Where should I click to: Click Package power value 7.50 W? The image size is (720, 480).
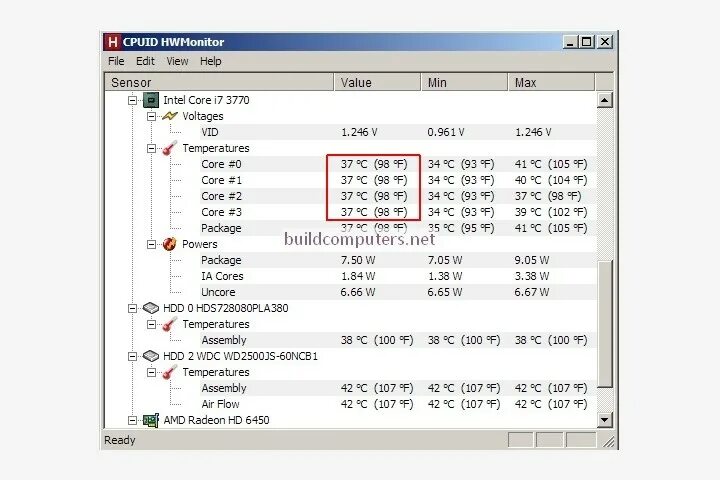[x=358, y=260]
